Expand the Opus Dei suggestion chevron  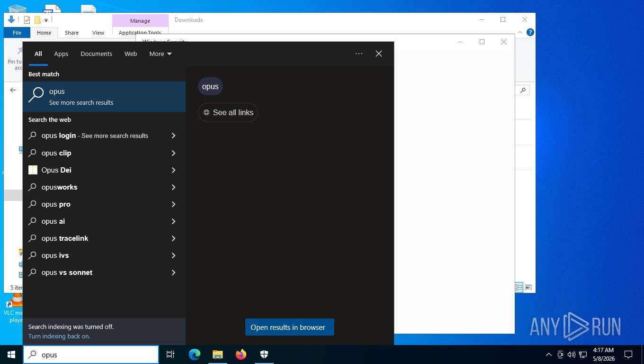173,170
